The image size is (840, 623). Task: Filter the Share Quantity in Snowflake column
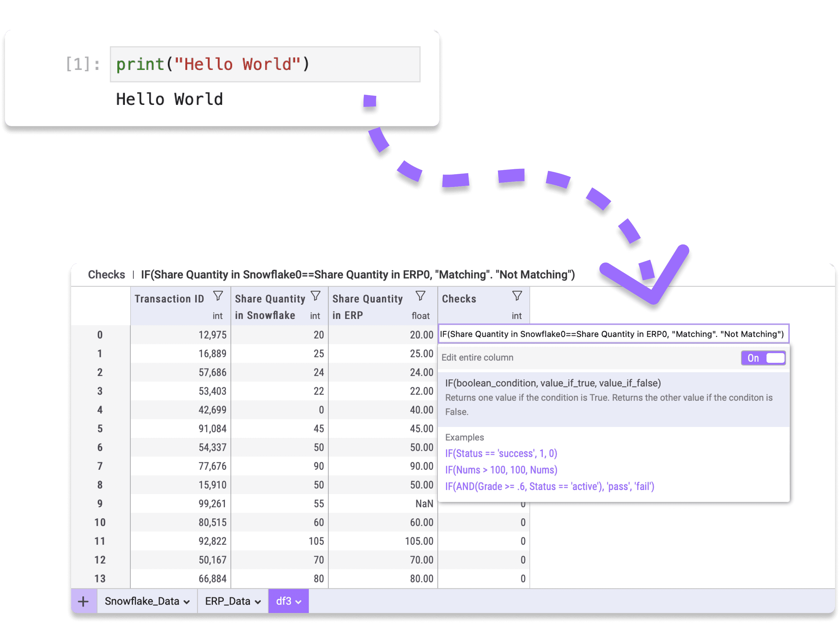[315, 295]
